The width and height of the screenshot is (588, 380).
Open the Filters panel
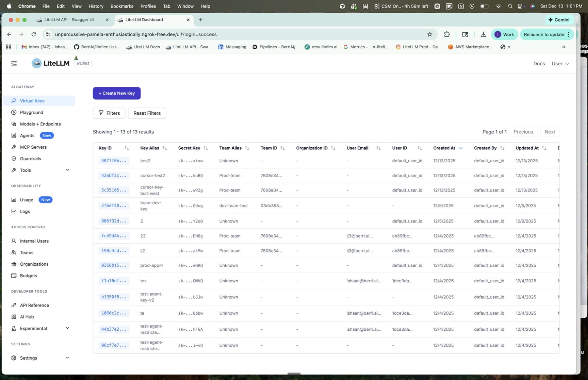pos(109,113)
